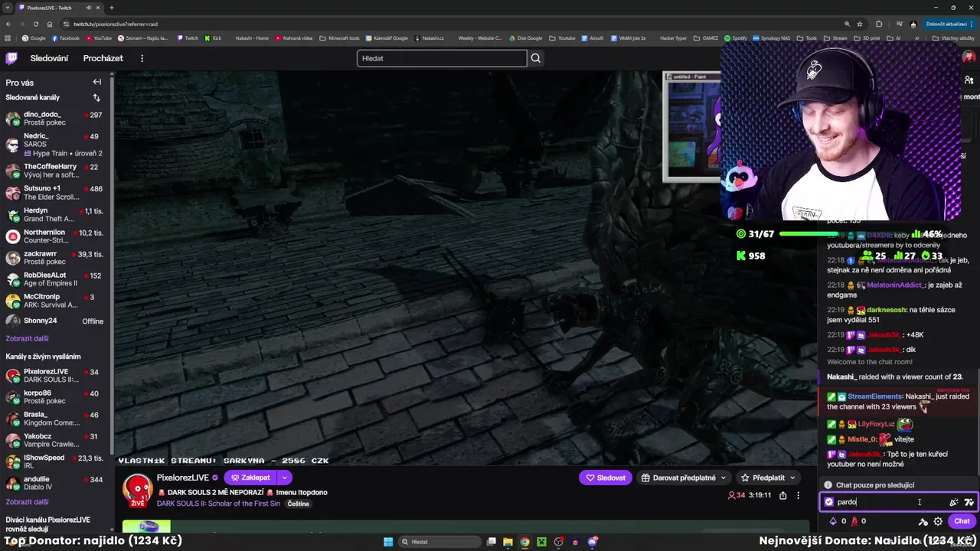Open the Minecraft tools bookmark folder
This screenshot has height=551, width=980.
point(339,37)
